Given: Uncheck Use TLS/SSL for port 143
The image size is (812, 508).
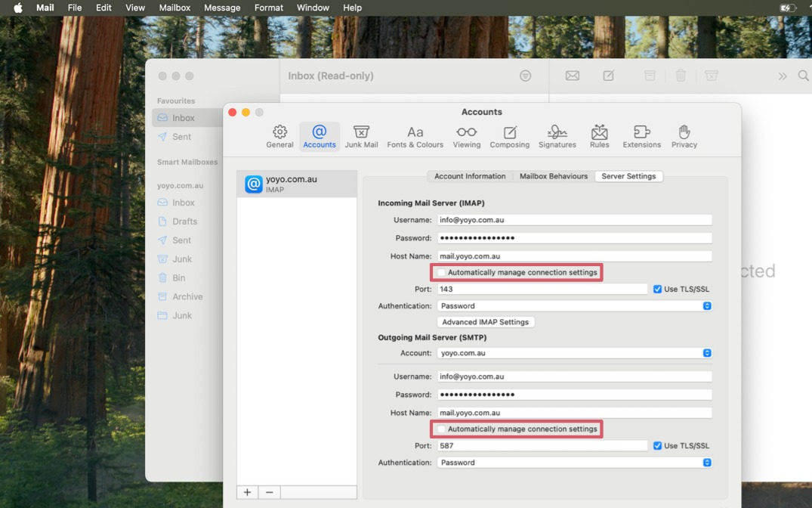Looking at the screenshot, I should tap(657, 290).
